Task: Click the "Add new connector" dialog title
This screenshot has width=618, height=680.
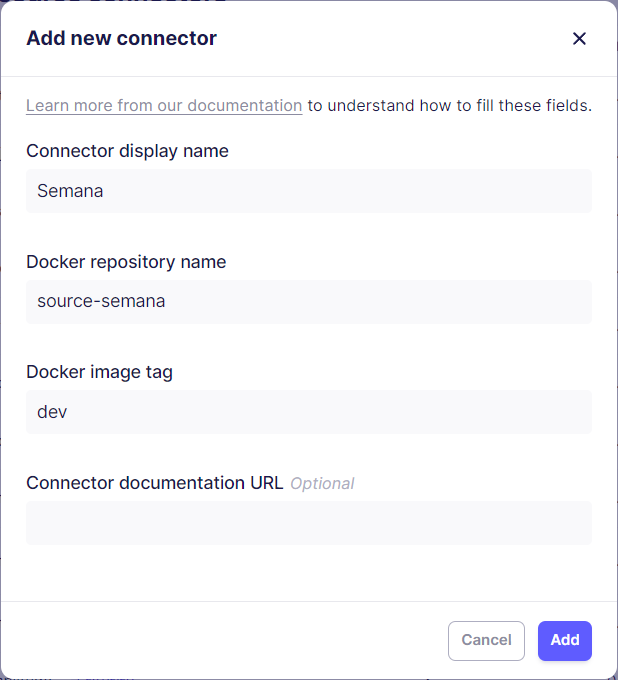Action: tap(121, 39)
